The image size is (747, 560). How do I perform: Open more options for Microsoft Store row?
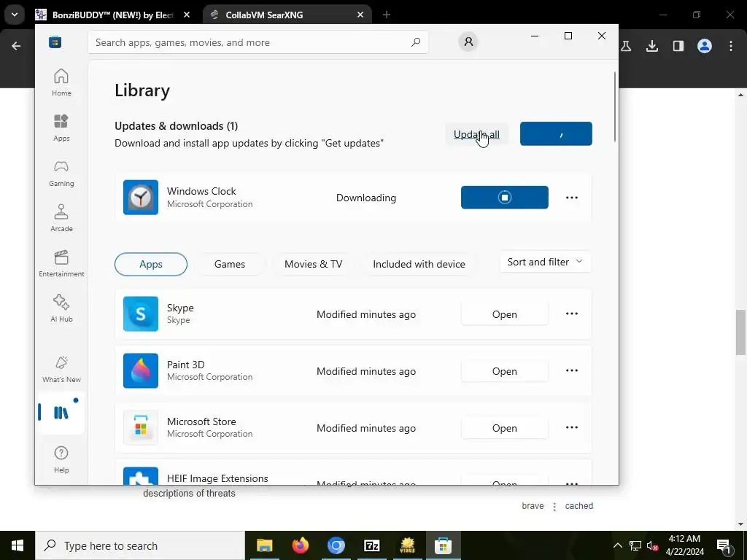pos(572,427)
